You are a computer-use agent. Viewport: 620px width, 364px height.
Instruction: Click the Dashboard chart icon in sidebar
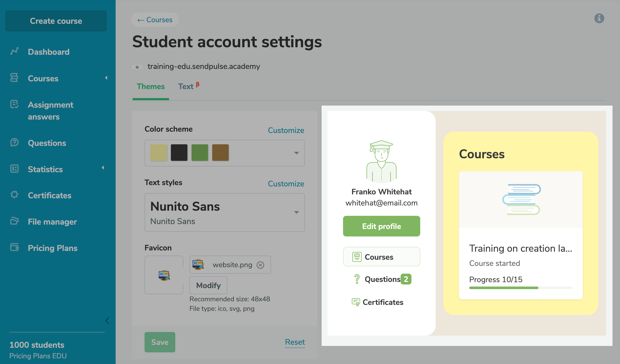pos(14,51)
